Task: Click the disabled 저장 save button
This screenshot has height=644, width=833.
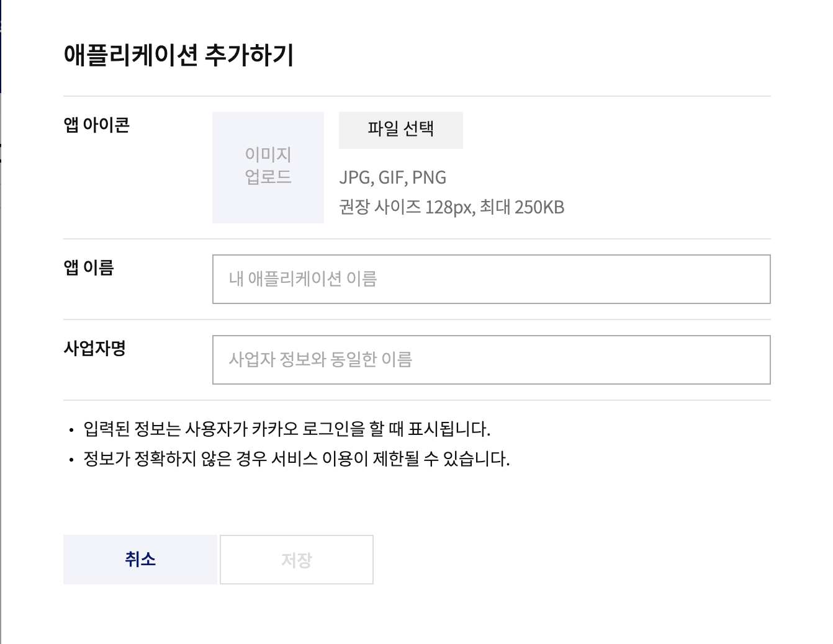Action: click(296, 559)
